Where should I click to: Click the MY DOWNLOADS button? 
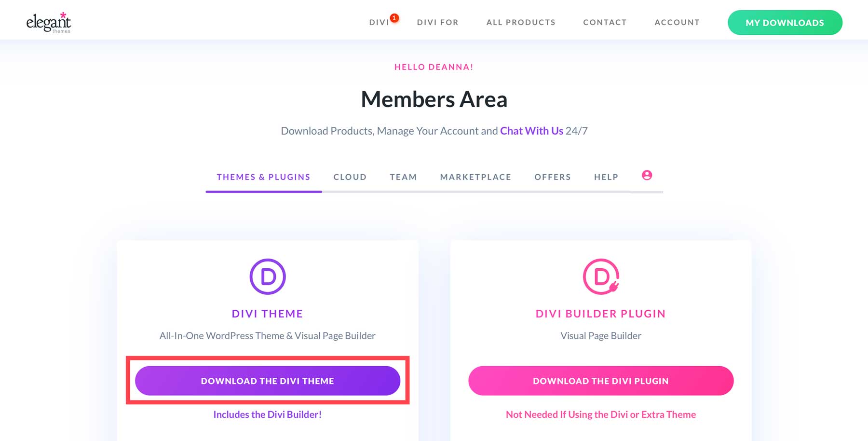(x=785, y=22)
